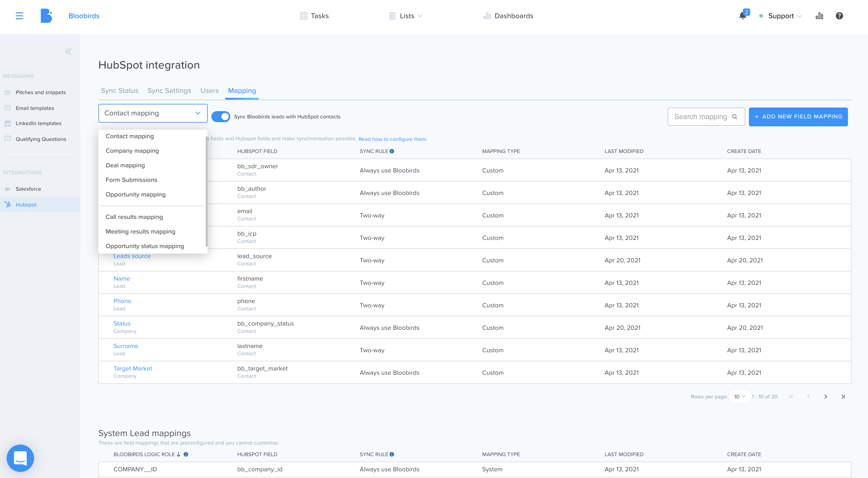Select Contact mapping in dropdown list

129,136
